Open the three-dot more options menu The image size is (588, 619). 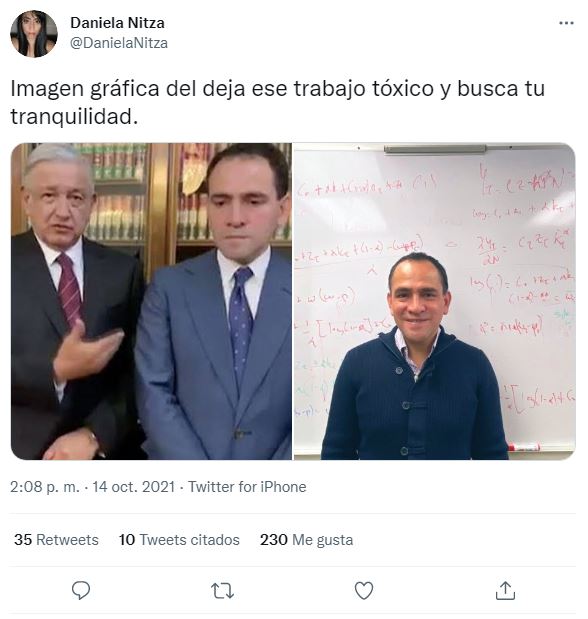click(x=566, y=23)
